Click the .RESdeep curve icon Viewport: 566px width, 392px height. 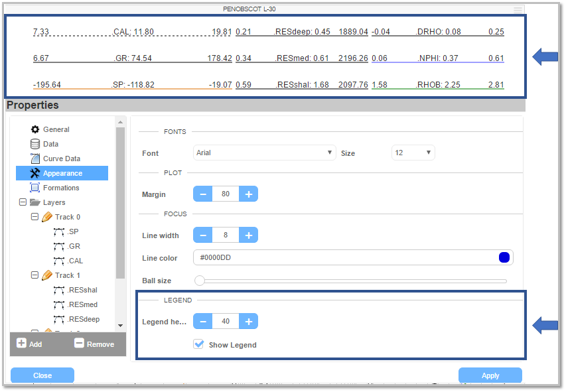[59, 320]
